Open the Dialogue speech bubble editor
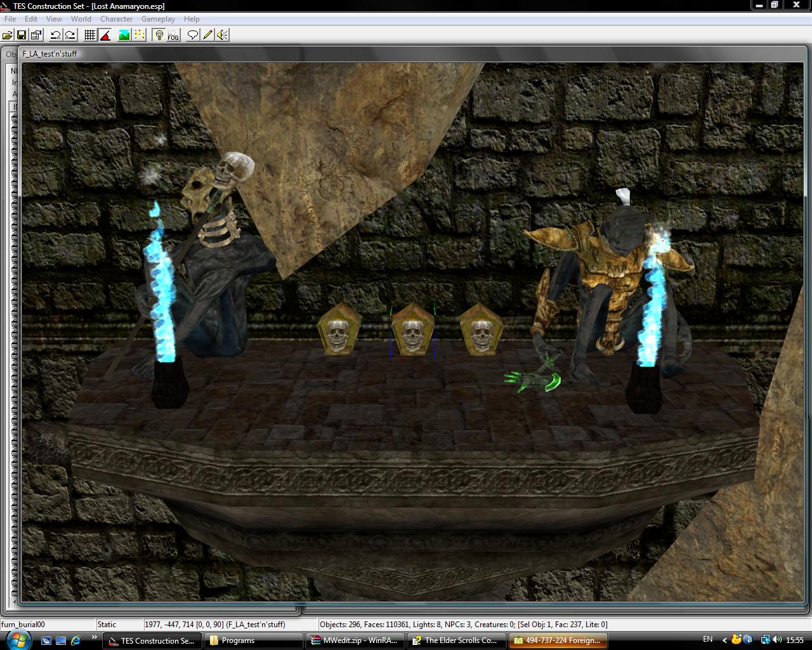 (x=192, y=36)
